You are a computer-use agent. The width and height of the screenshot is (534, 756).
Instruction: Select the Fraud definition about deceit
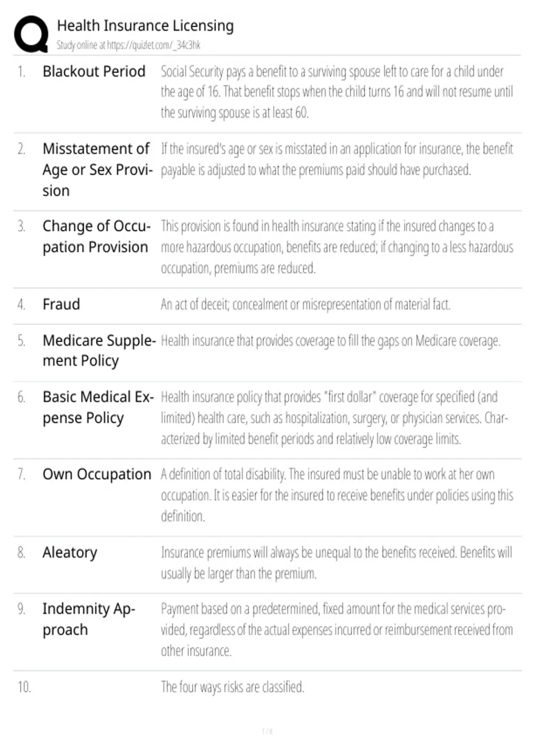306,305
